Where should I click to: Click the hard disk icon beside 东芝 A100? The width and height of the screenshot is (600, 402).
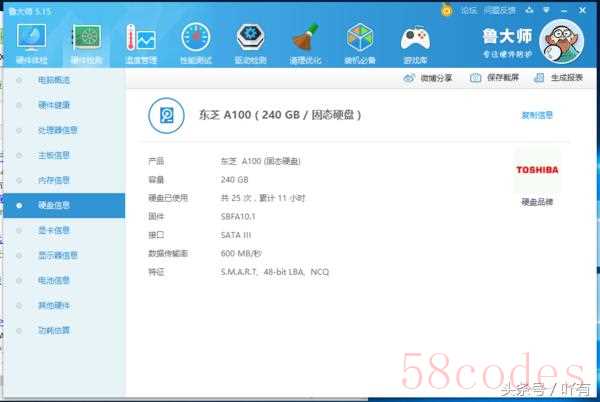[x=166, y=116]
